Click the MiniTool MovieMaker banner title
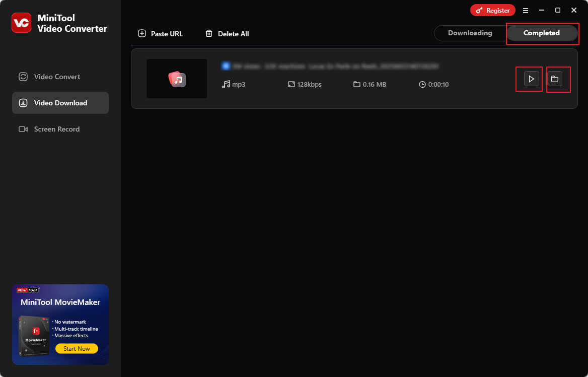The height and width of the screenshot is (377, 588). (x=60, y=302)
